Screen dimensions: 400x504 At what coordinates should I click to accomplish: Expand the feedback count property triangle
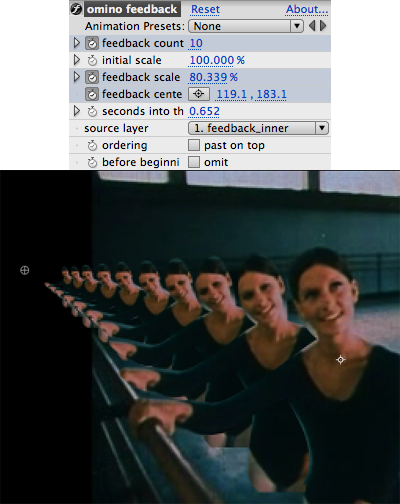tap(77, 43)
